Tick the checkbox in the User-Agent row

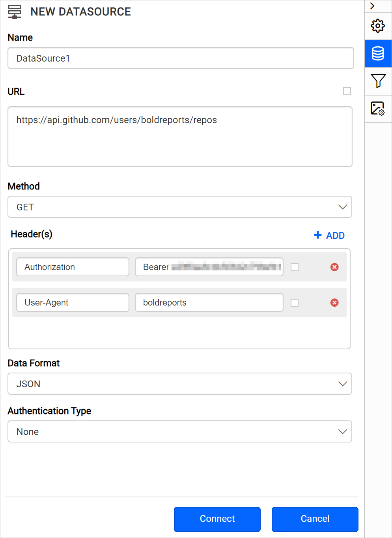coord(295,303)
